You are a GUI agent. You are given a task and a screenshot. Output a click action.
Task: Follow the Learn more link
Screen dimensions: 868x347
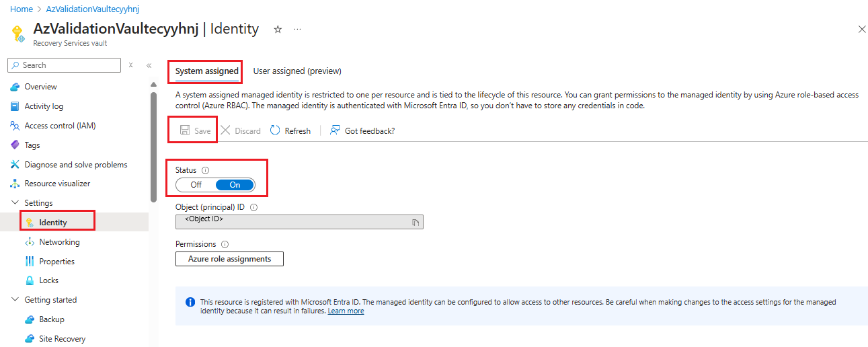click(346, 311)
